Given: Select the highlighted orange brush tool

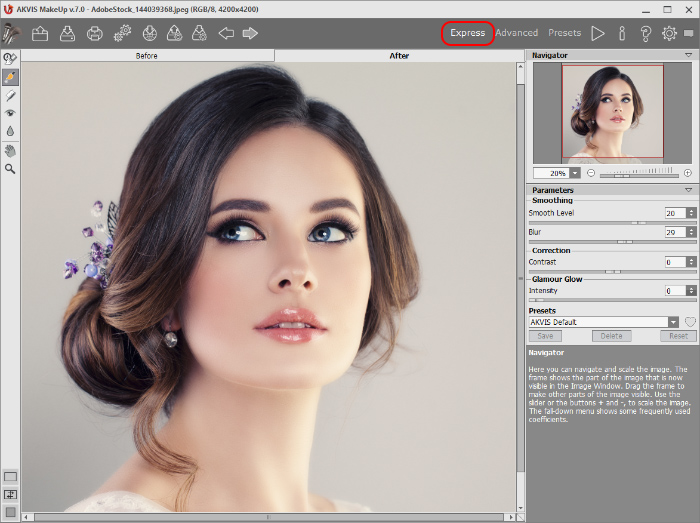Looking at the screenshot, I should coord(10,77).
